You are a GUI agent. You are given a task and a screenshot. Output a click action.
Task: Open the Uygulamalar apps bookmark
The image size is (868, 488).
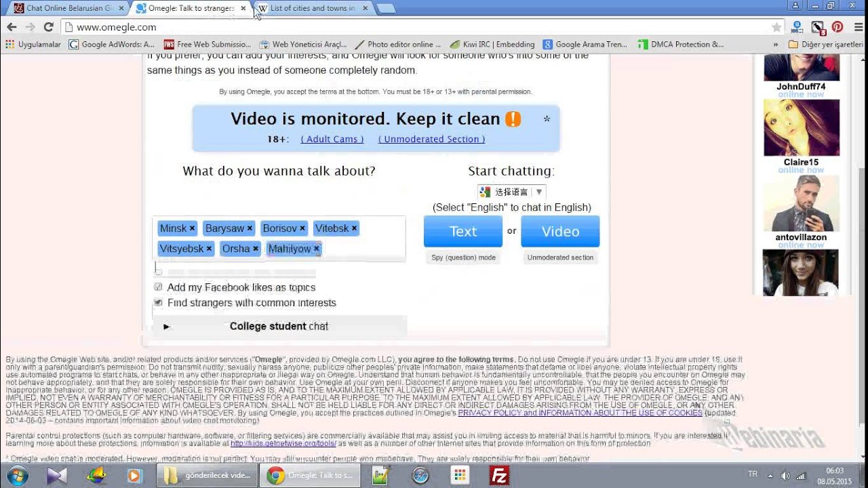click(x=33, y=45)
